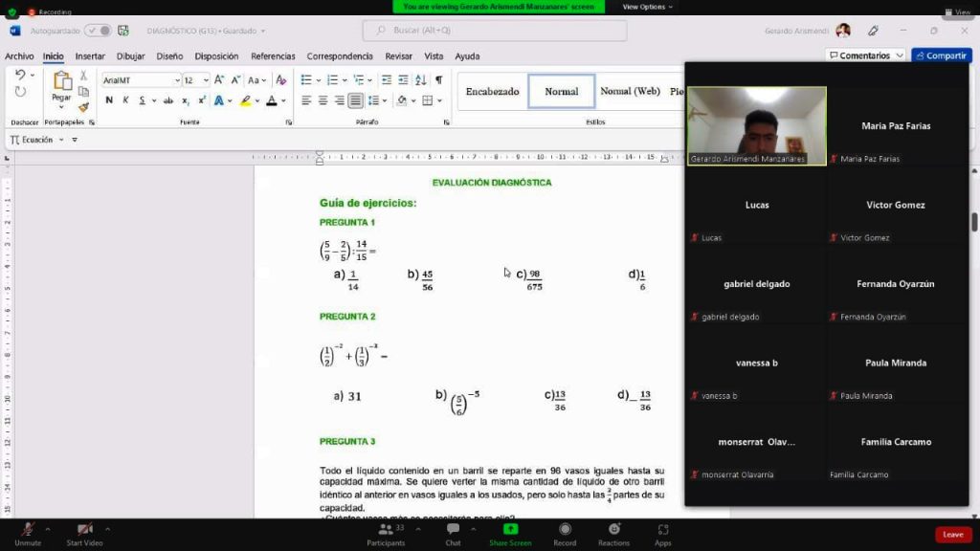The height and width of the screenshot is (551, 980).
Task: Click the Compartir button
Action: 941,55
